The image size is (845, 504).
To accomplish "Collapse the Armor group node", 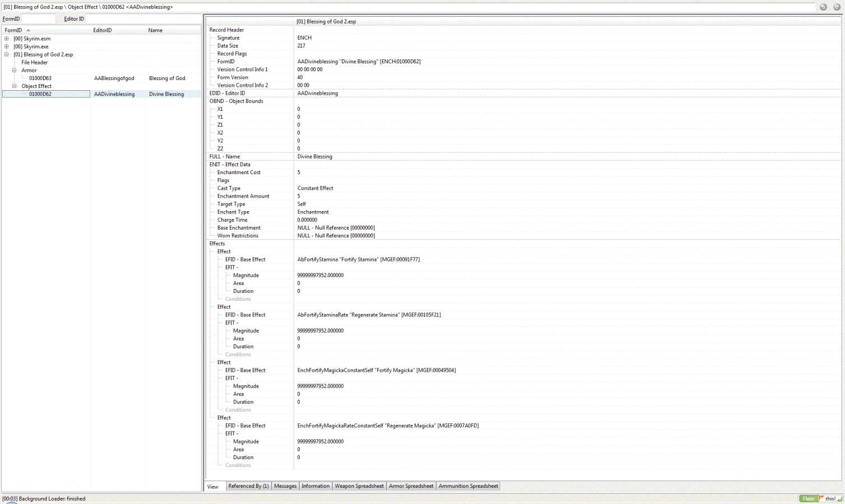I will (x=15, y=71).
